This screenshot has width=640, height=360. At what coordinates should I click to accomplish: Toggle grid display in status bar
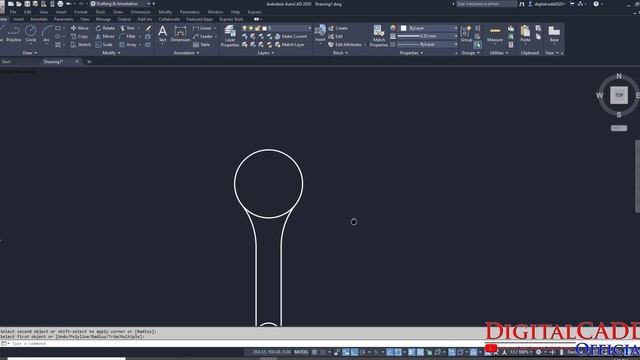pos(314,352)
